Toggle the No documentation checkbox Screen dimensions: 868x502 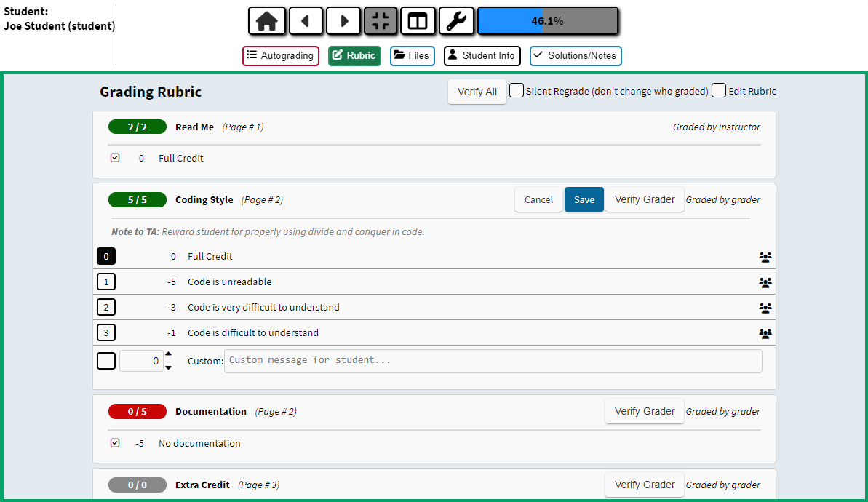(x=115, y=443)
